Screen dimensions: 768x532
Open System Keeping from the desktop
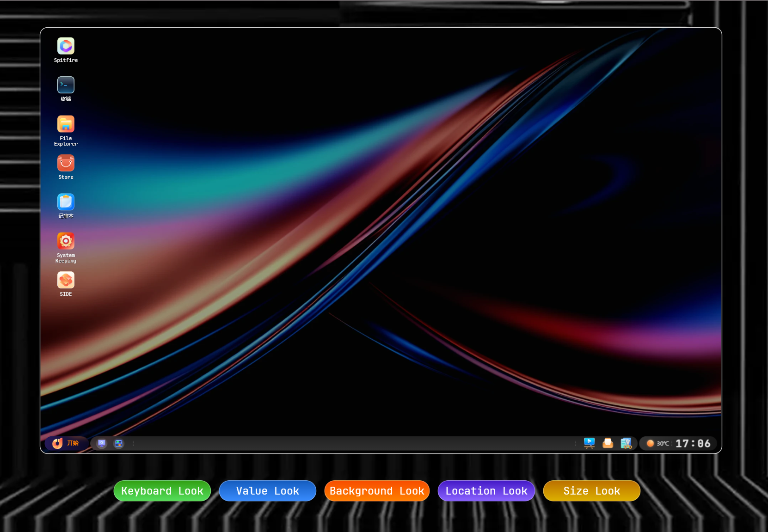(x=66, y=248)
